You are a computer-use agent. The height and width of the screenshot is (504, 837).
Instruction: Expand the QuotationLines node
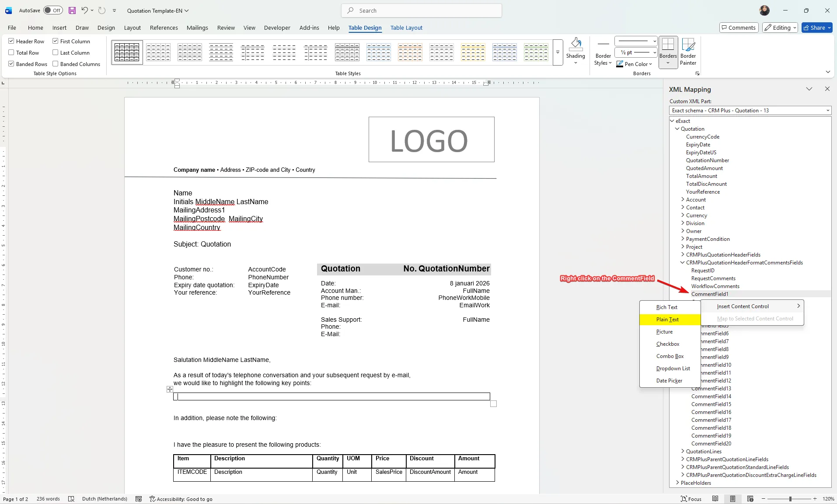683,452
